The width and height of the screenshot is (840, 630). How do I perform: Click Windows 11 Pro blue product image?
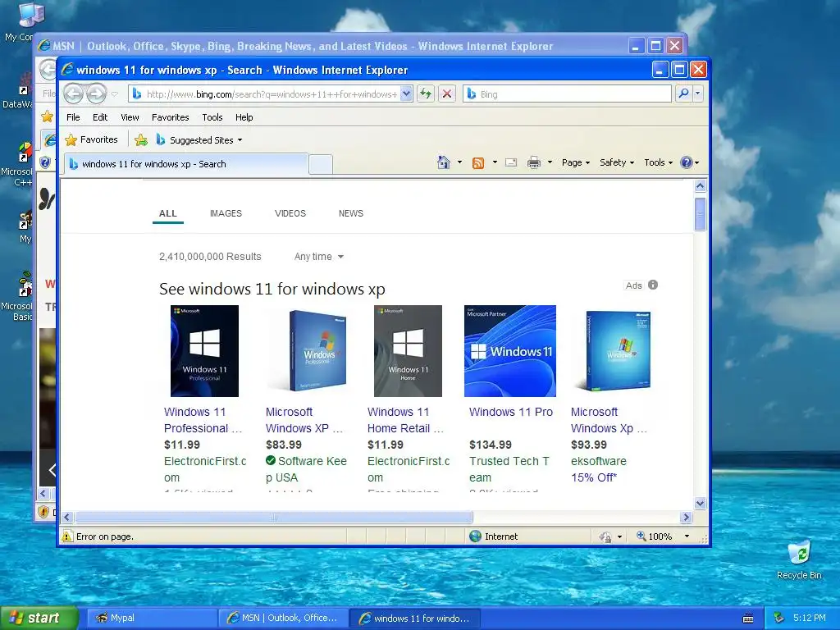510,351
